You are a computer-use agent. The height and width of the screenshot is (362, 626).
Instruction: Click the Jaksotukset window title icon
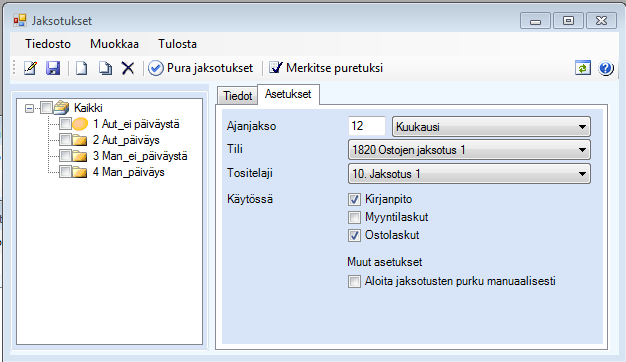pos(20,20)
